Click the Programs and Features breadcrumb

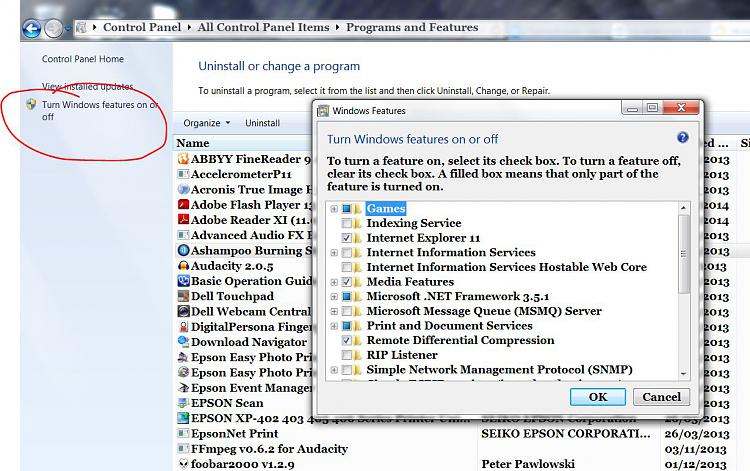point(412,27)
